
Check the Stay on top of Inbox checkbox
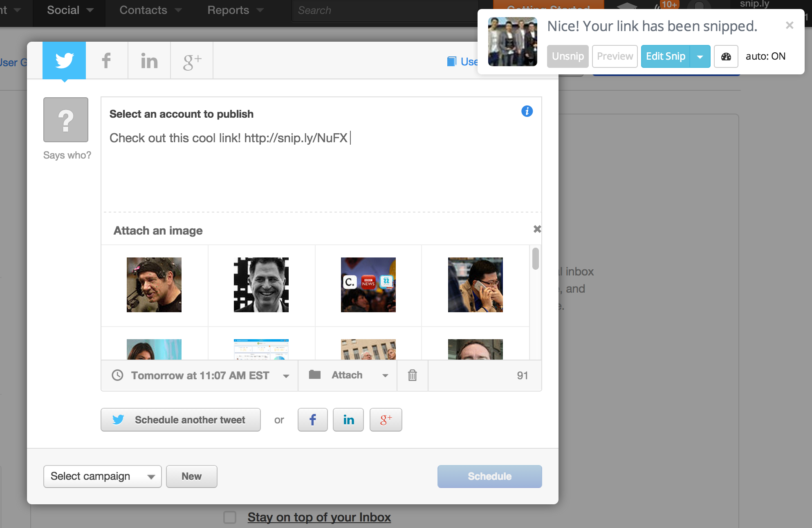point(230,517)
